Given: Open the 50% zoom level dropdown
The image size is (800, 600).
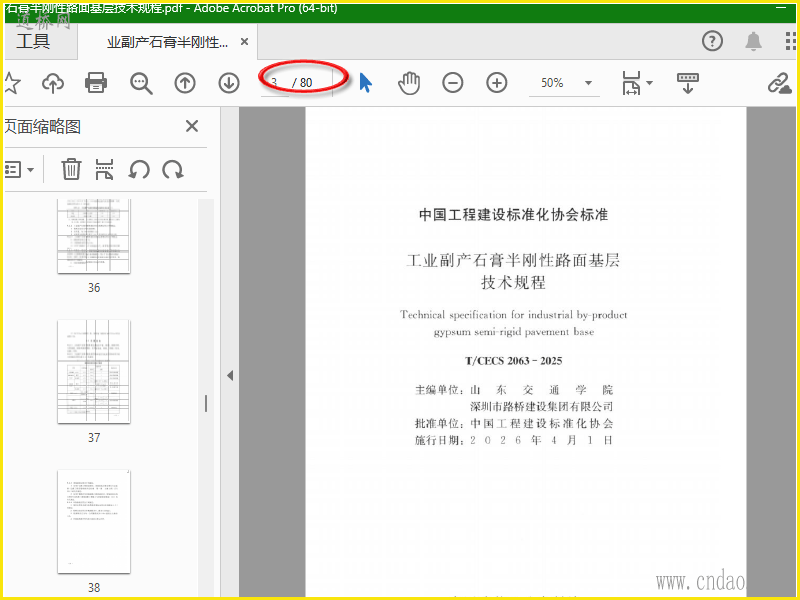Looking at the screenshot, I should click(x=564, y=83).
